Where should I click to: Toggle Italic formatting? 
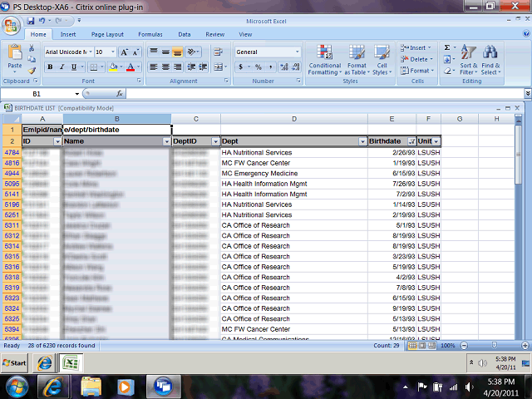[x=62, y=66]
